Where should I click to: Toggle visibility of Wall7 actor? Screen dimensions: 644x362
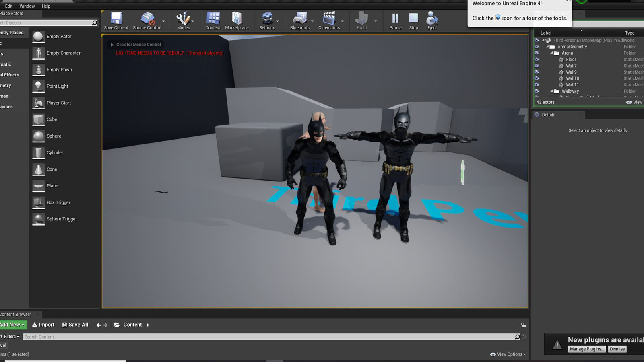(537, 66)
